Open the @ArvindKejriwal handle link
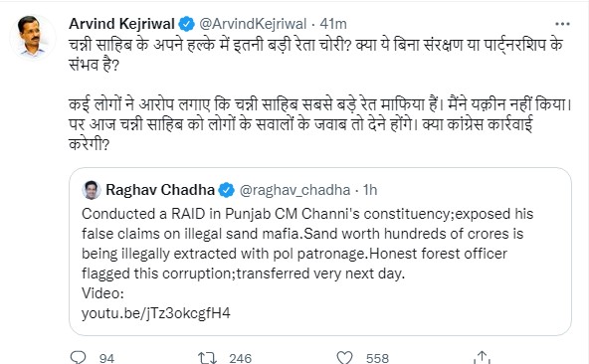The image size is (589, 364). pyautogui.click(x=253, y=24)
